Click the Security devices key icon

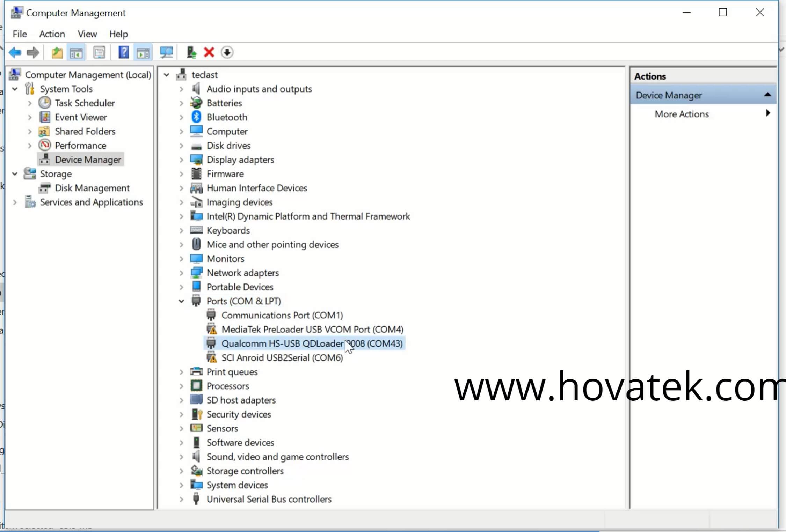click(196, 414)
